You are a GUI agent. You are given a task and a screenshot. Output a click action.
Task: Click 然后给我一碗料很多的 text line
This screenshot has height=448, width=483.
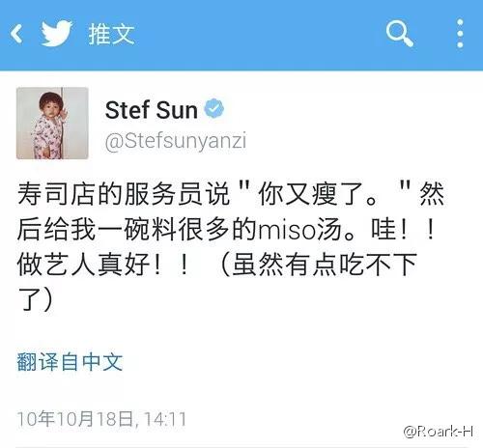[x=137, y=229]
